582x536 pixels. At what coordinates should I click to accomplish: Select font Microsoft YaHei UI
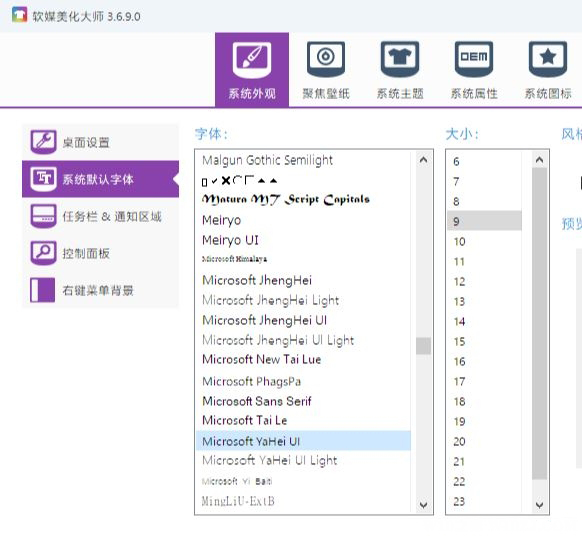point(303,441)
